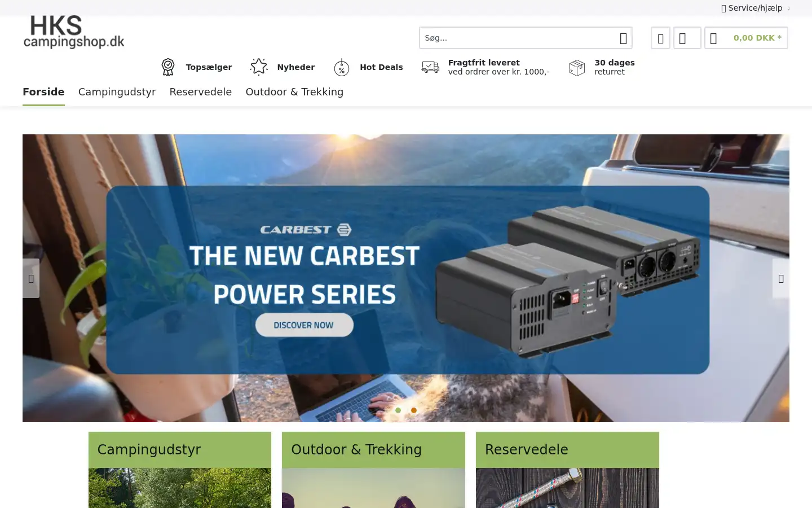Open the wishlist icon button beside search
This screenshot has height=508, width=812.
click(660, 38)
